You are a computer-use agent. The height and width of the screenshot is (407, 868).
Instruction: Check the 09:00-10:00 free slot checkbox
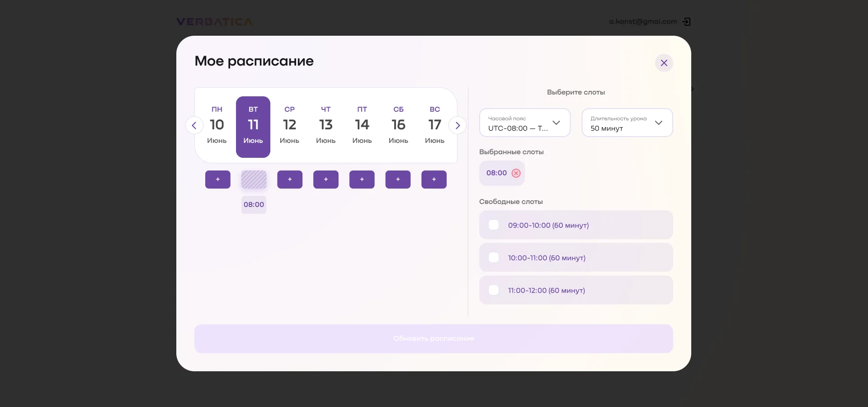coord(494,225)
